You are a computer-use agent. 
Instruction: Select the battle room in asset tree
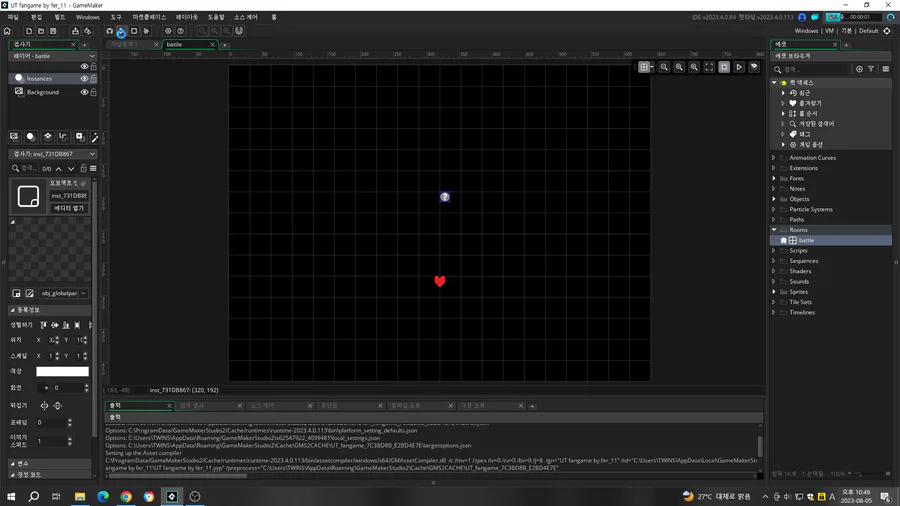coord(831,240)
